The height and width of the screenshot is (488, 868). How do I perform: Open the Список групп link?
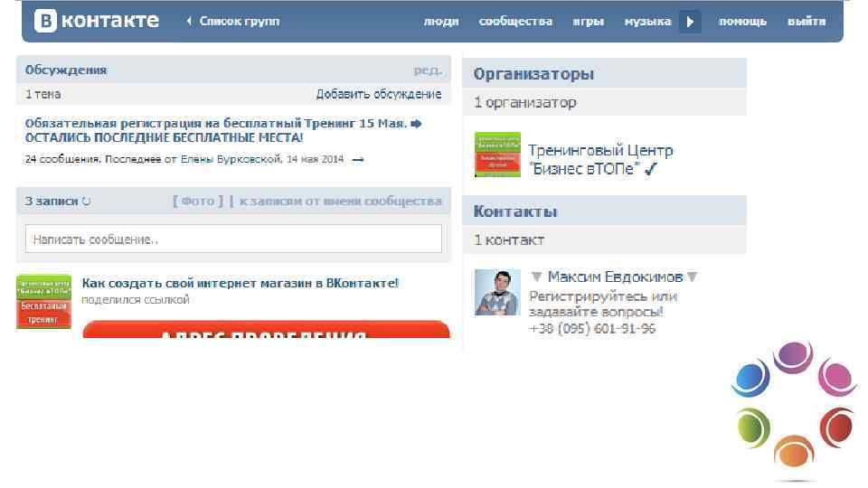[239, 21]
